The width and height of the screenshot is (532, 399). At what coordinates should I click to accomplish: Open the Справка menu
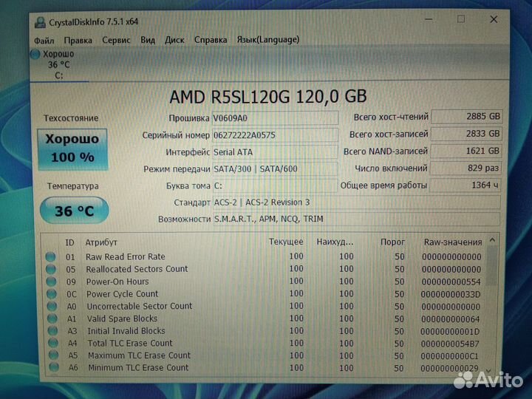pyautogui.click(x=211, y=40)
